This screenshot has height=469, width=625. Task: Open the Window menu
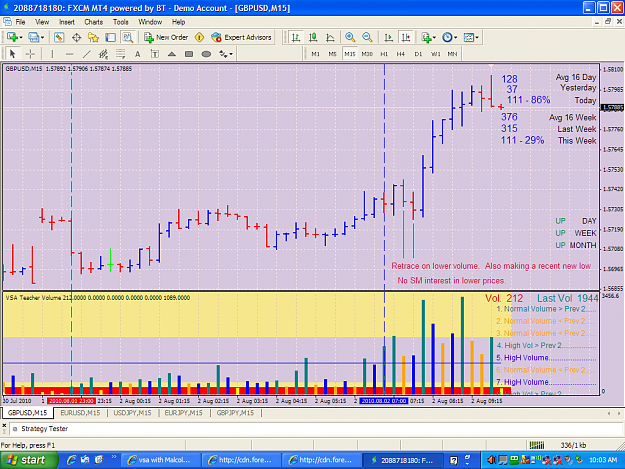click(x=150, y=22)
